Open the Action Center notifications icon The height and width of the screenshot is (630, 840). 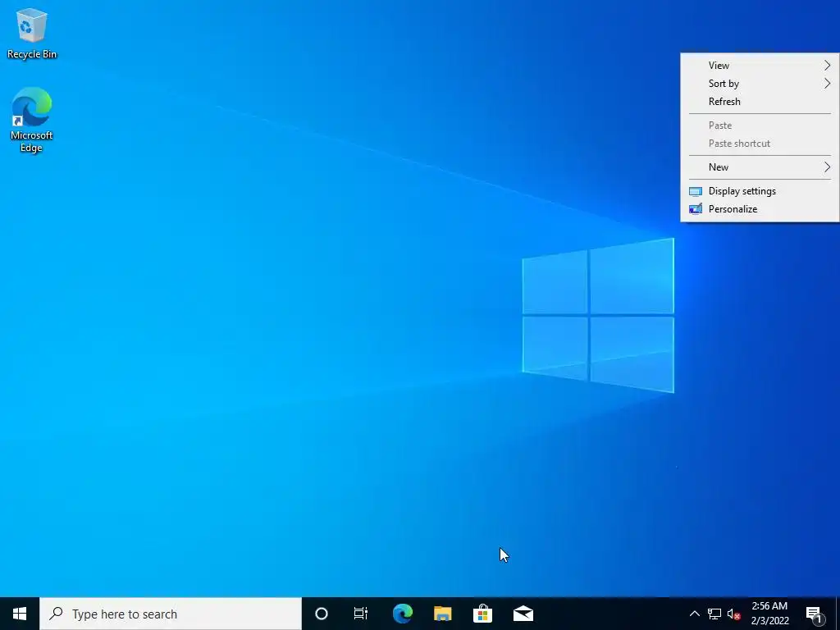pyautogui.click(x=814, y=614)
